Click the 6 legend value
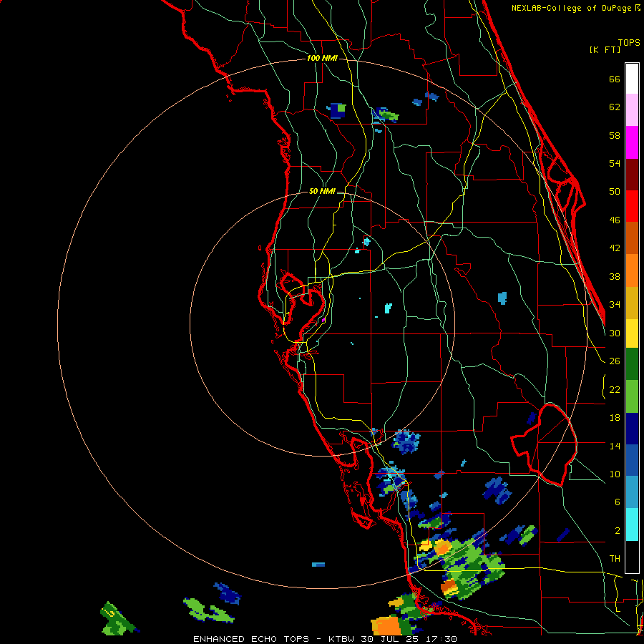644x644 pixels. [x=618, y=502]
